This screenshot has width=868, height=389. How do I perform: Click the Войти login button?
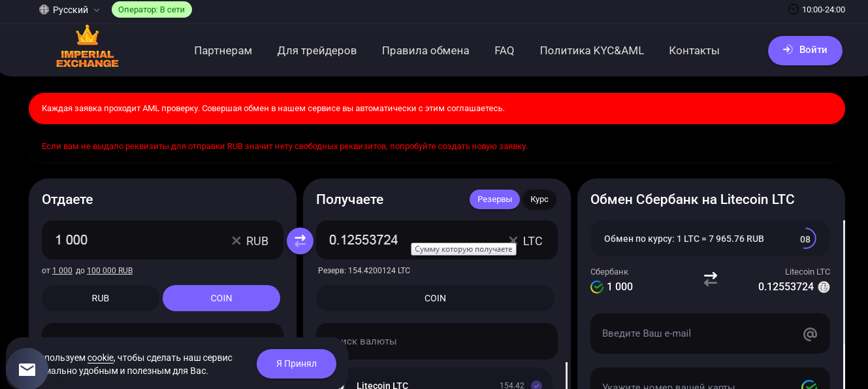click(805, 50)
